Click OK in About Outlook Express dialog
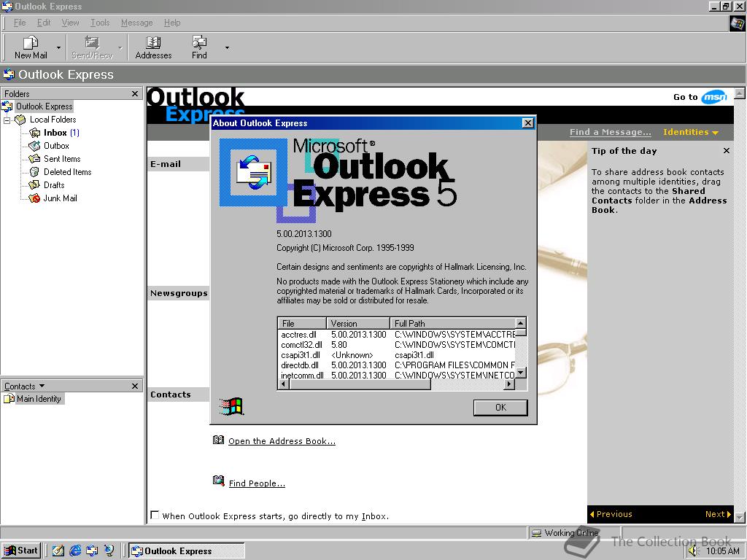747x560 pixels. click(500, 408)
